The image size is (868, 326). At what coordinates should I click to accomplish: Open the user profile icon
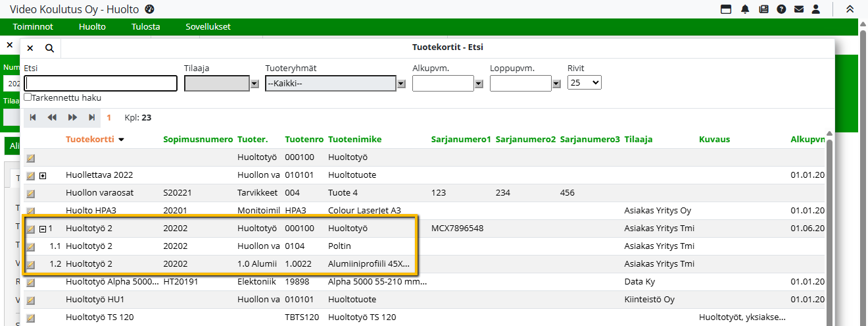coord(816,9)
